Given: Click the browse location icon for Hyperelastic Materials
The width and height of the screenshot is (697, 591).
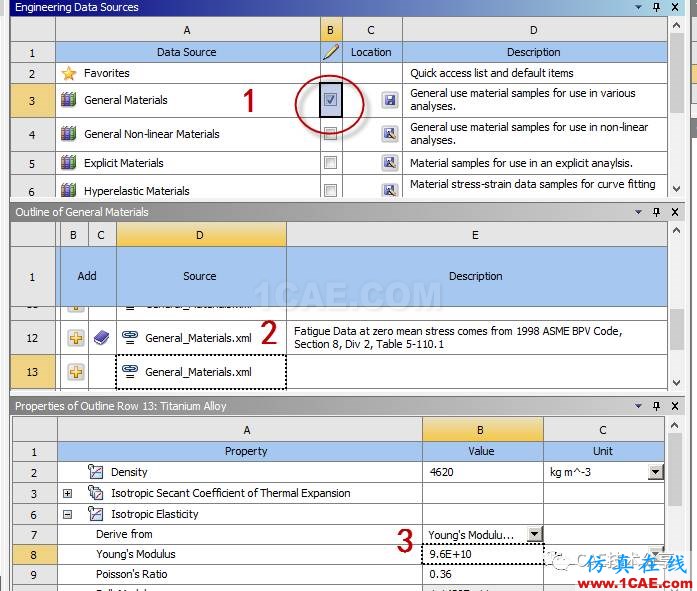Looking at the screenshot, I should [x=389, y=190].
